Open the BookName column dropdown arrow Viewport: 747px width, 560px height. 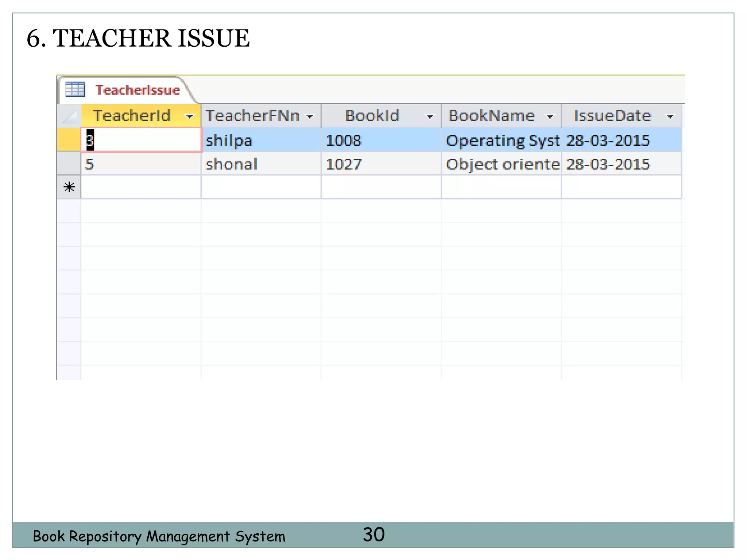(550, 117)
